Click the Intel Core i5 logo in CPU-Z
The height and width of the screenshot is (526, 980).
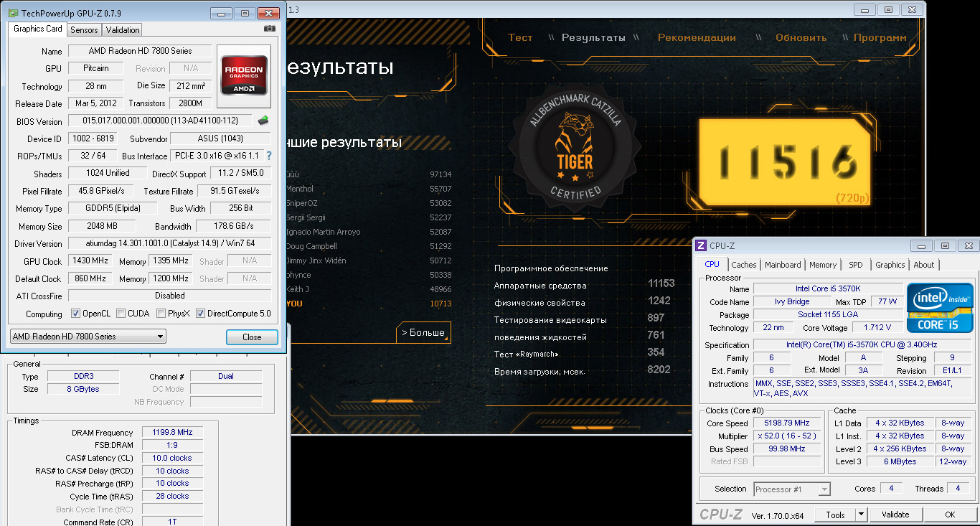pyautogui.click(x=940, y=308)
